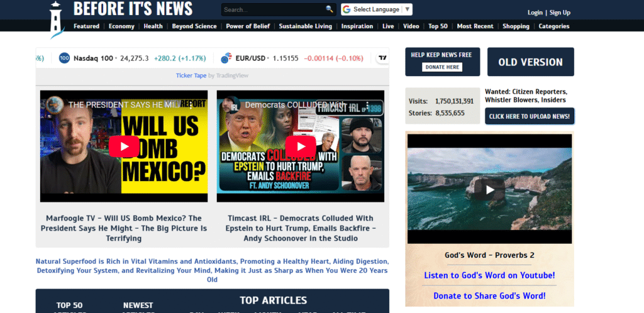Focus the Search input field
This screenshot has width=644, height=313.
[x=274, y=9]
